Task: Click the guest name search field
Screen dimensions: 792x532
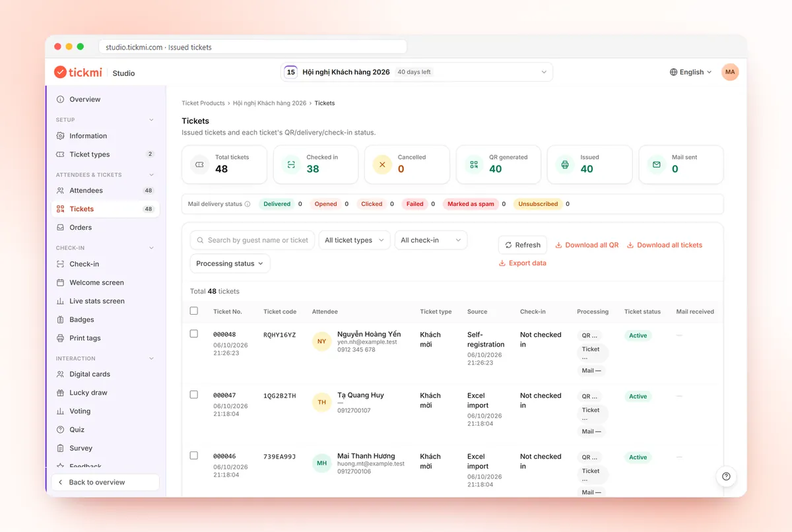Action: tap(252, 240)
